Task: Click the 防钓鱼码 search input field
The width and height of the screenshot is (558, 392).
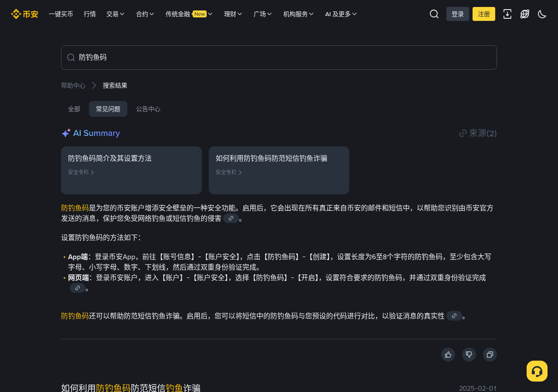Action: click(279, 57)
